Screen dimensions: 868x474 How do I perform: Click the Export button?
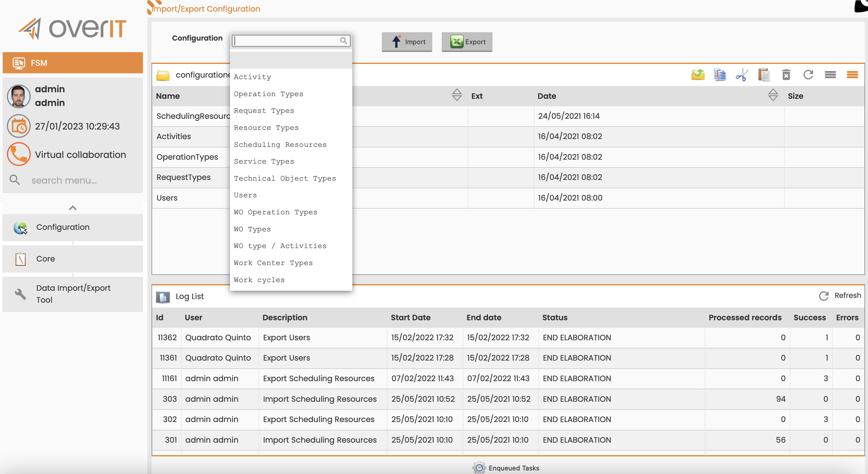coord(467,42)
